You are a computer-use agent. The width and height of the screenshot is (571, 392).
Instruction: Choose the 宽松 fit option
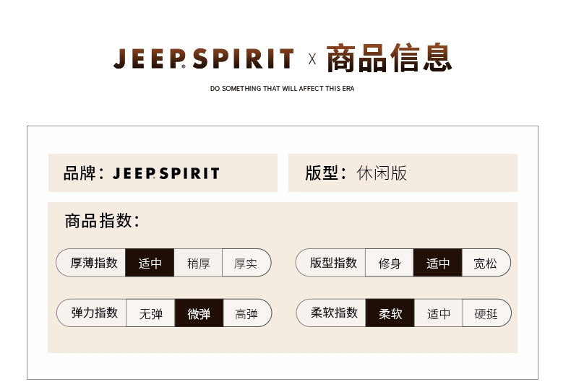click(x=486, y=263)
